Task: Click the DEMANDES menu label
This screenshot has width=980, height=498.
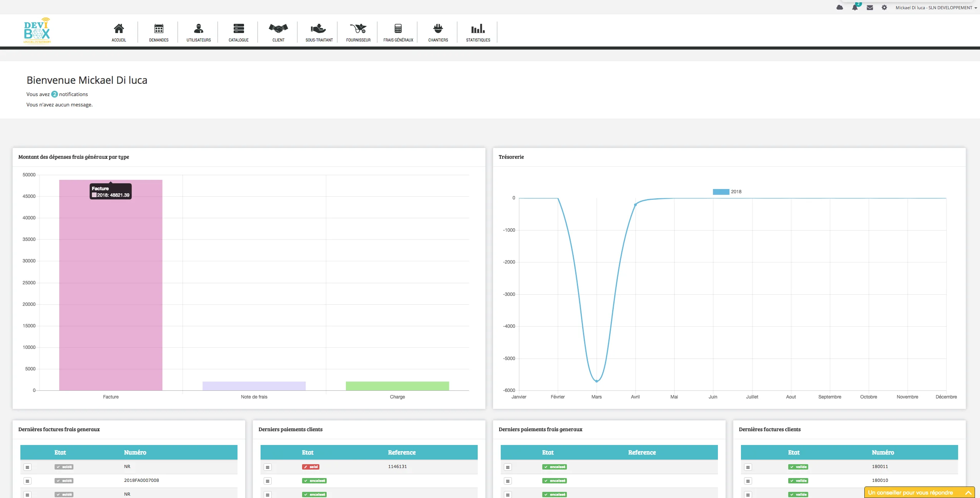Action: (159, 40)
